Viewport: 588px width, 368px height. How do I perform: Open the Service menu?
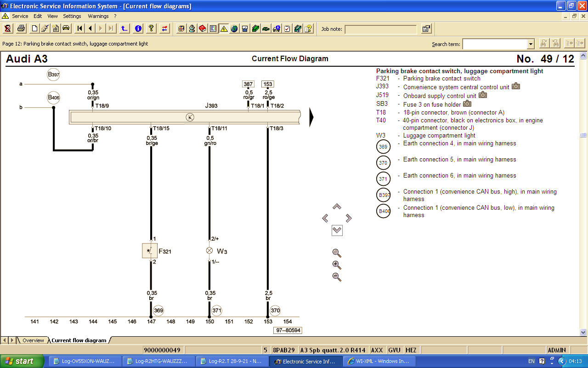tap(20, 16)
